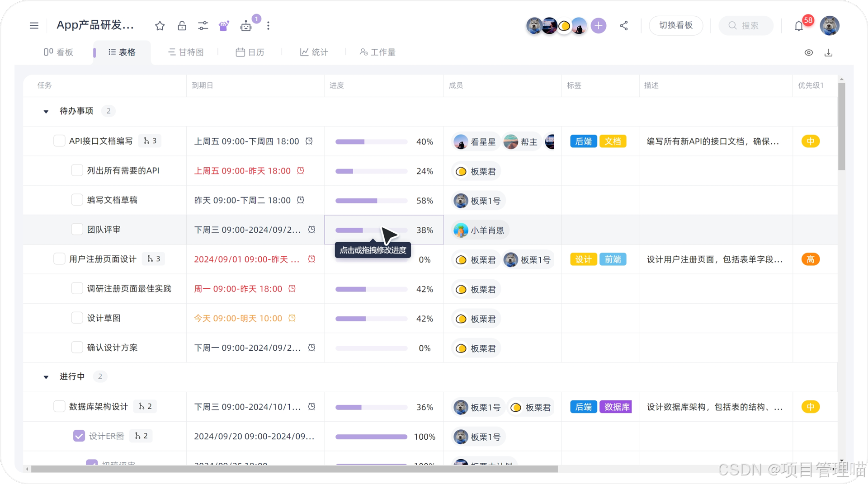Open the hamburger sidebar menu

tap(34, 26)
